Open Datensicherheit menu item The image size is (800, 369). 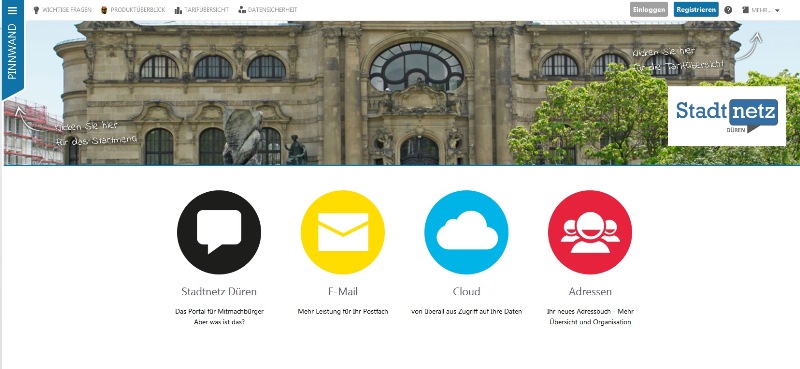tap(272, 10)
